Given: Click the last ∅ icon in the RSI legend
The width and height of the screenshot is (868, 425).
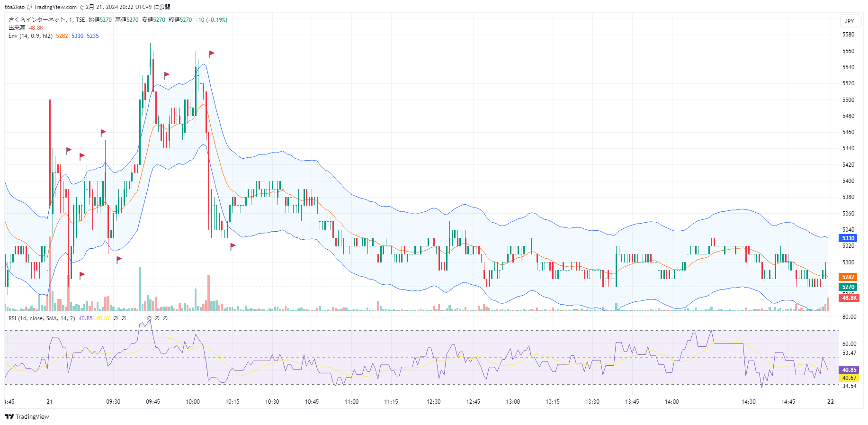Looking at the screenshot, I should coord(165,318).
